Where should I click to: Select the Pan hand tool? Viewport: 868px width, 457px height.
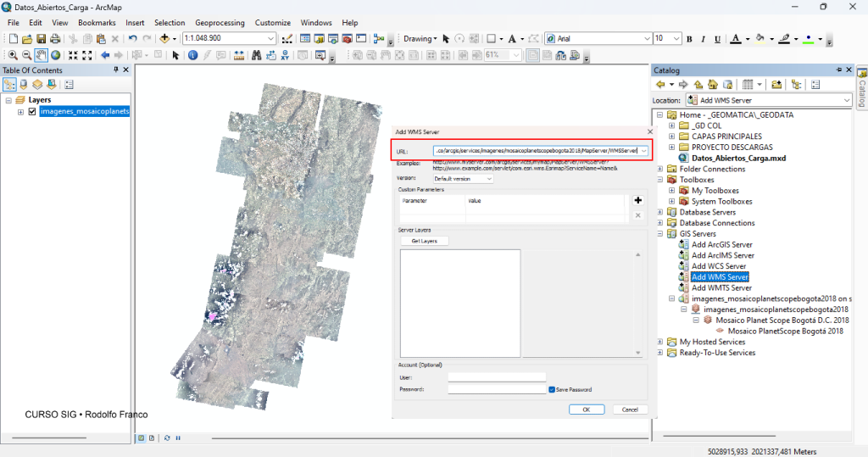(42, 55)
